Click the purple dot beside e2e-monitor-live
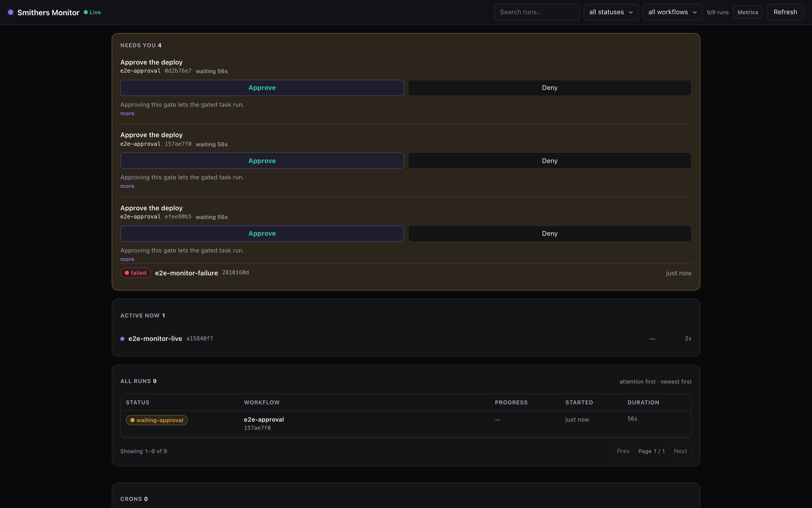This screenshot has width=812, height=508. [x=123, y=339]
